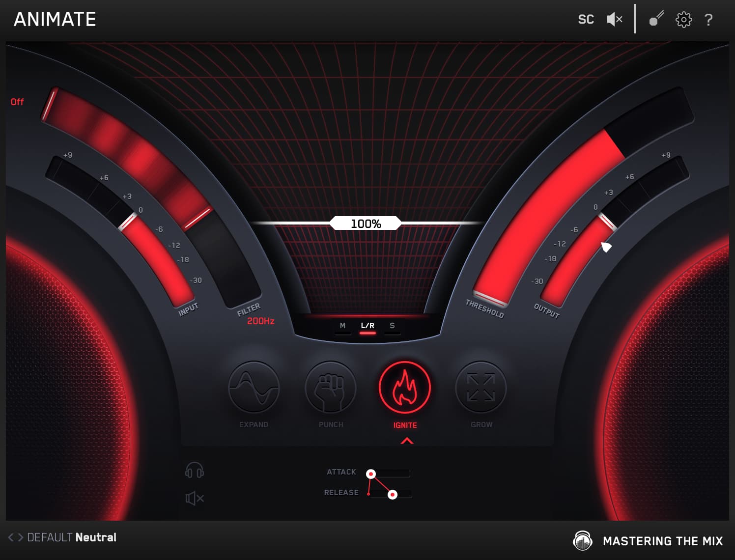The width and height of the screenshot is (735, 560).
Task: Click the ANIMATE plugin title
Action: click(55, 19)
